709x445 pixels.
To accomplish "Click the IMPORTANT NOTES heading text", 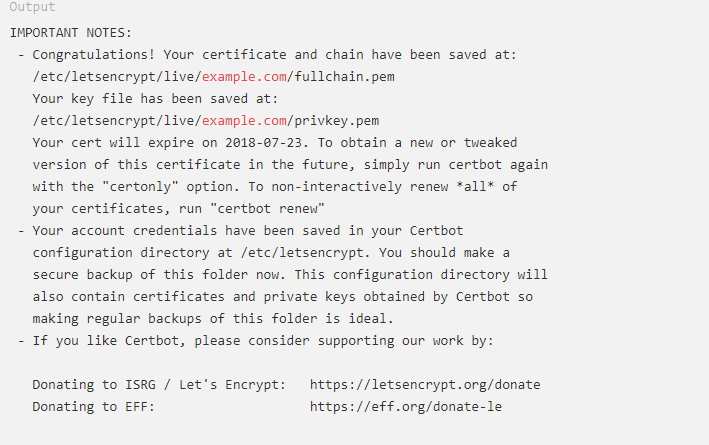I will [71, 33].
